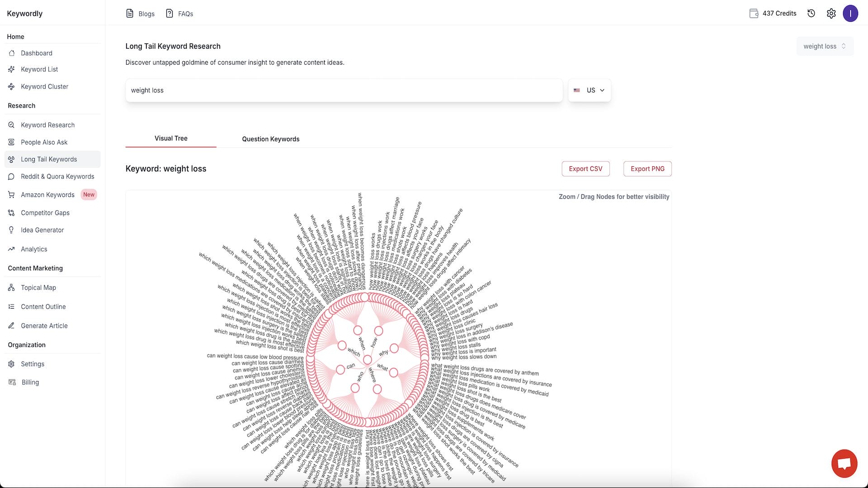Screen dimensions: 868x488
Task: Click the 'which' node in tree
Action: coord(342,346)
